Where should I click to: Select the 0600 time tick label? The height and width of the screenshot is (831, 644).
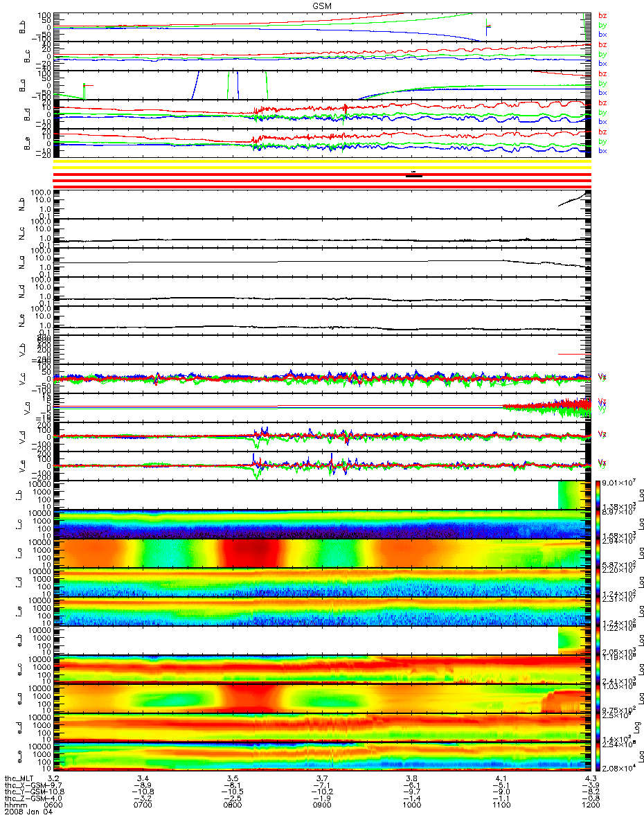pyautogui.click(x=54, y=805)
